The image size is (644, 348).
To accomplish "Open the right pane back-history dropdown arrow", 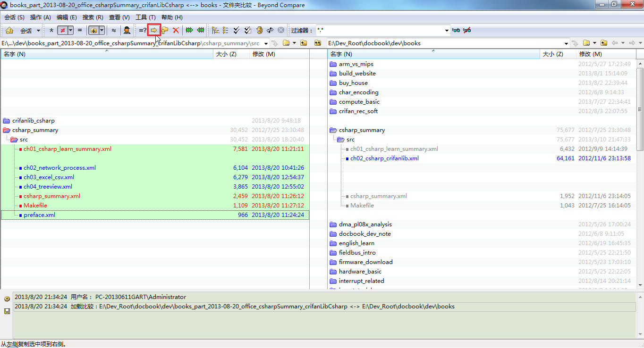I will pos(622,43).
